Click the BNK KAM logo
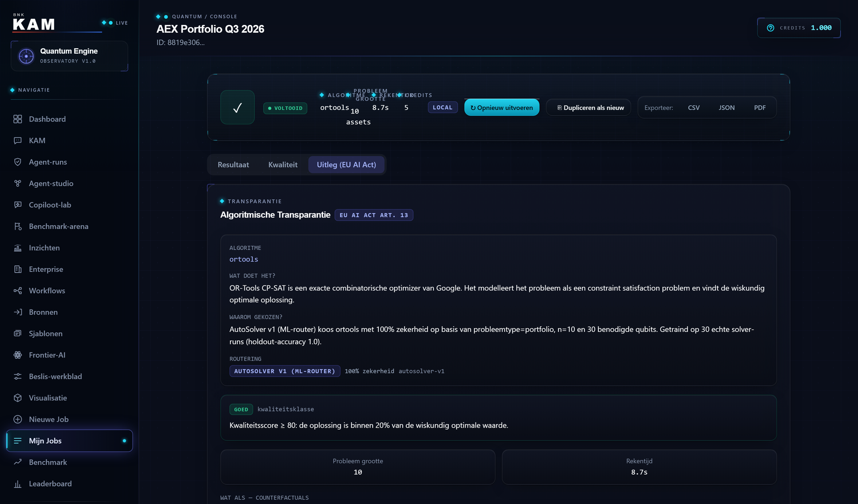 (x=34, y=22)
